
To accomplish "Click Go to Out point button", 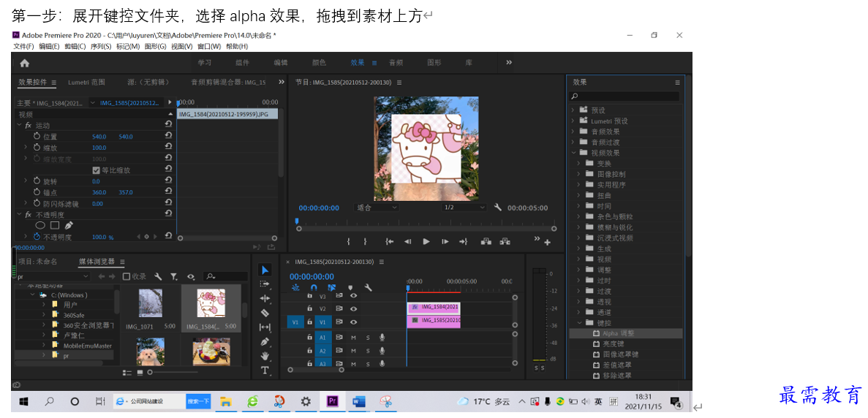I will tap(464, 242).
